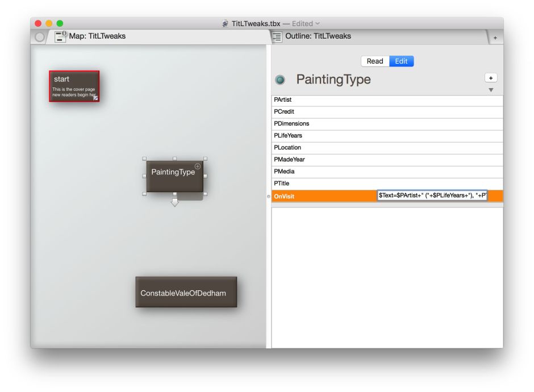Click the circle at left of tab bar
534x392 pixels.
pos(40,37)
